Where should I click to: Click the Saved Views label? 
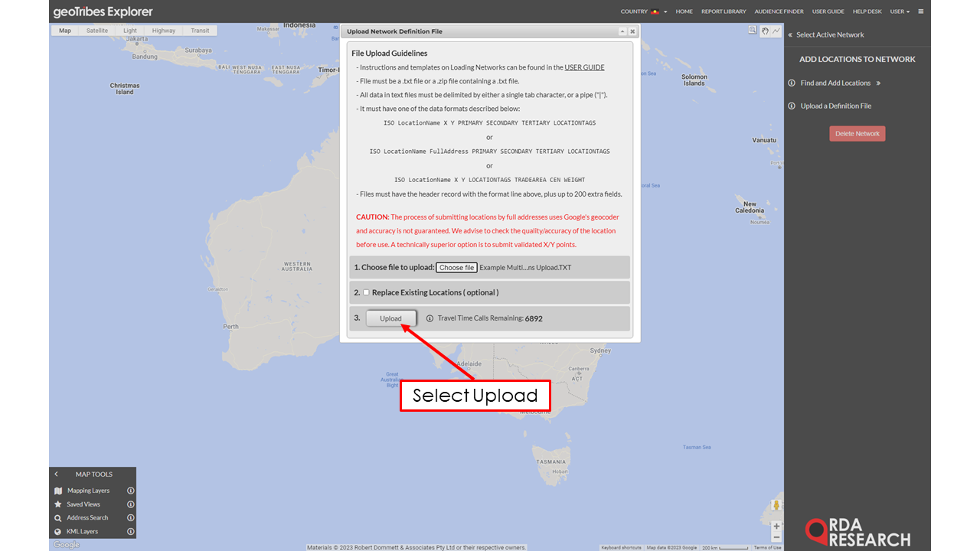click(x=83, y=504)
